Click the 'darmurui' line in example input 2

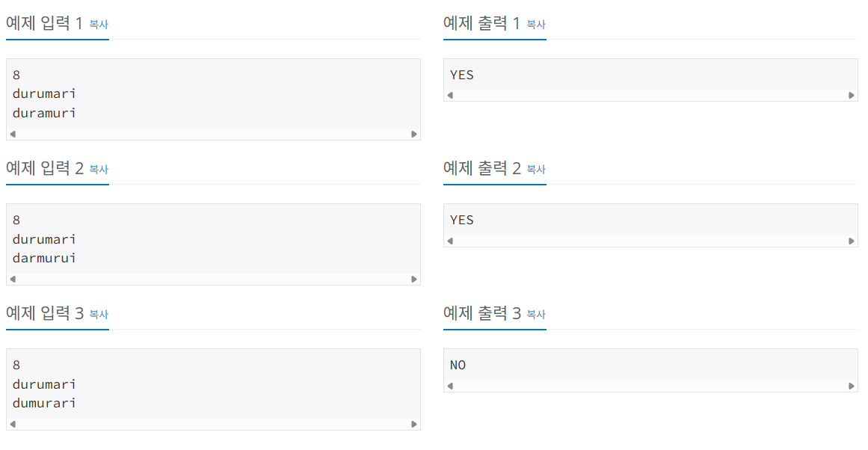point(44,259)
